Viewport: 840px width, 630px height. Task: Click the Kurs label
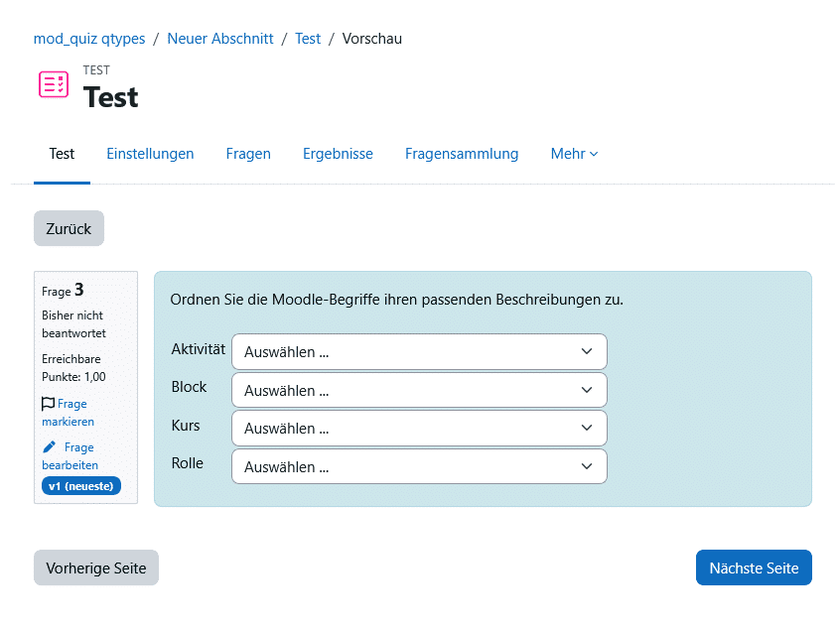tap(186, 426)
